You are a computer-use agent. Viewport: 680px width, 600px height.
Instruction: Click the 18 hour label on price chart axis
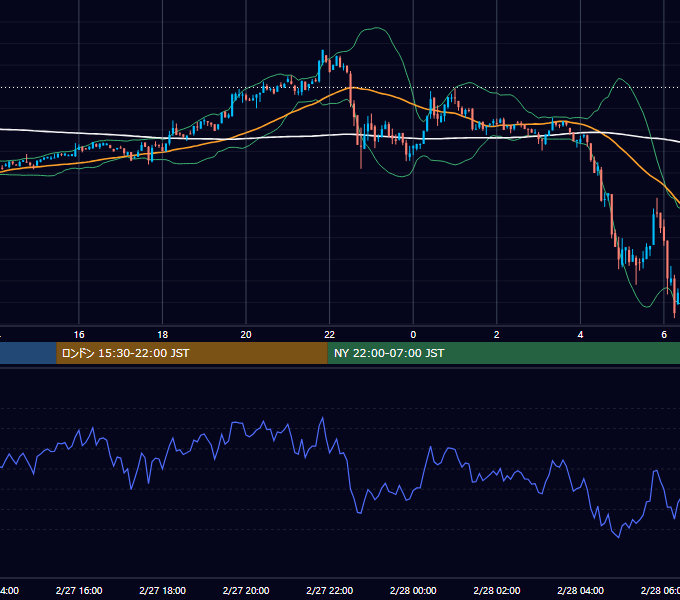[163, 335]
